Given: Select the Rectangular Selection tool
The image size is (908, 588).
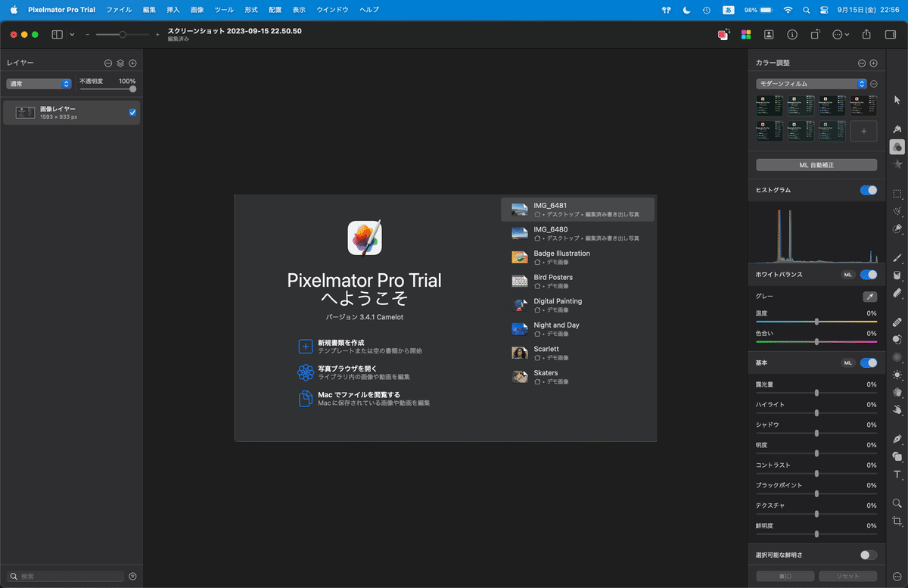Looking at the screenshot, I should (x=897, y=193).
